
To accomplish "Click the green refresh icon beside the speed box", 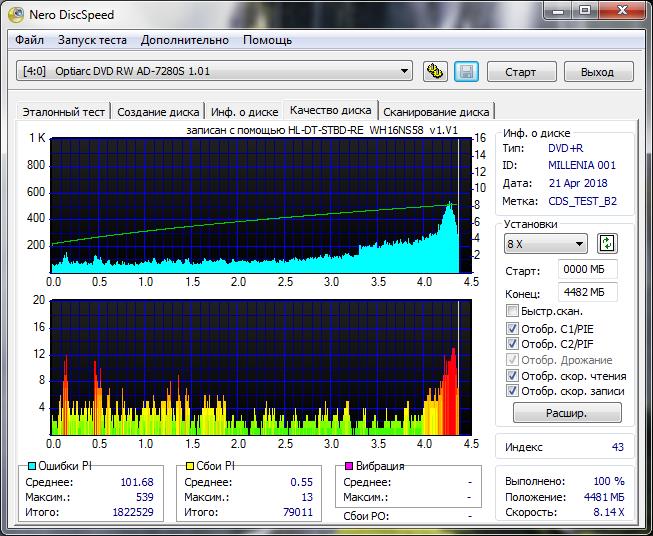I will [x=607, y=244].
